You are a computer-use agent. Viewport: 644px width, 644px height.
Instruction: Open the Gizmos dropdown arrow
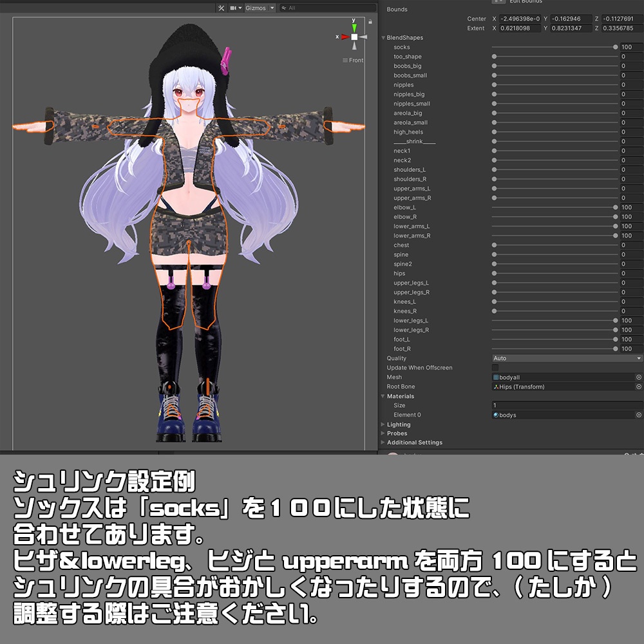tap(272, 8)
